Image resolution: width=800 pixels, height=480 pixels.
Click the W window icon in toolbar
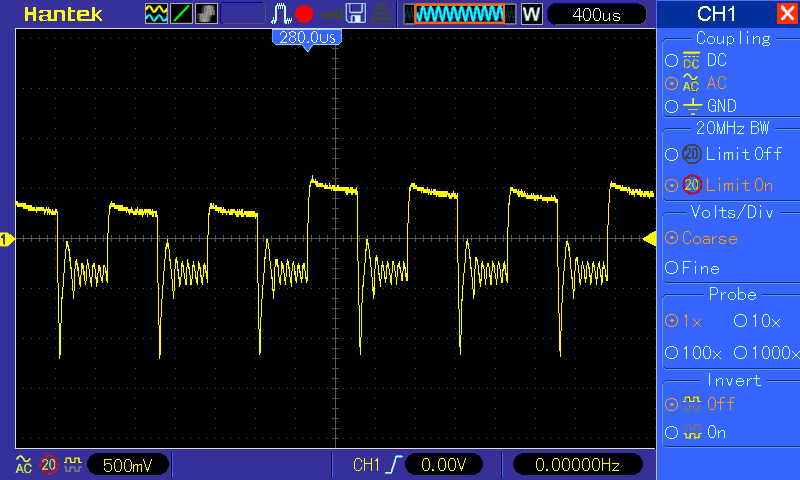(531, 14)
